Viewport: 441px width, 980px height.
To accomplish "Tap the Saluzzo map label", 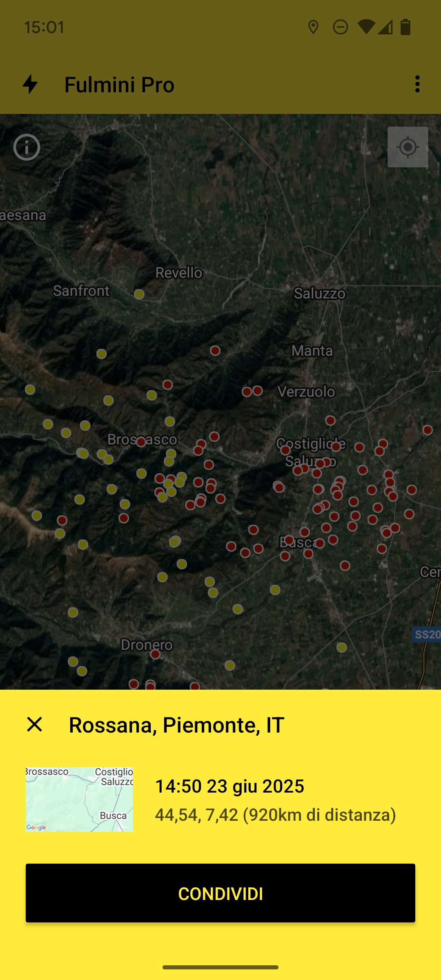I will [320, 293].
